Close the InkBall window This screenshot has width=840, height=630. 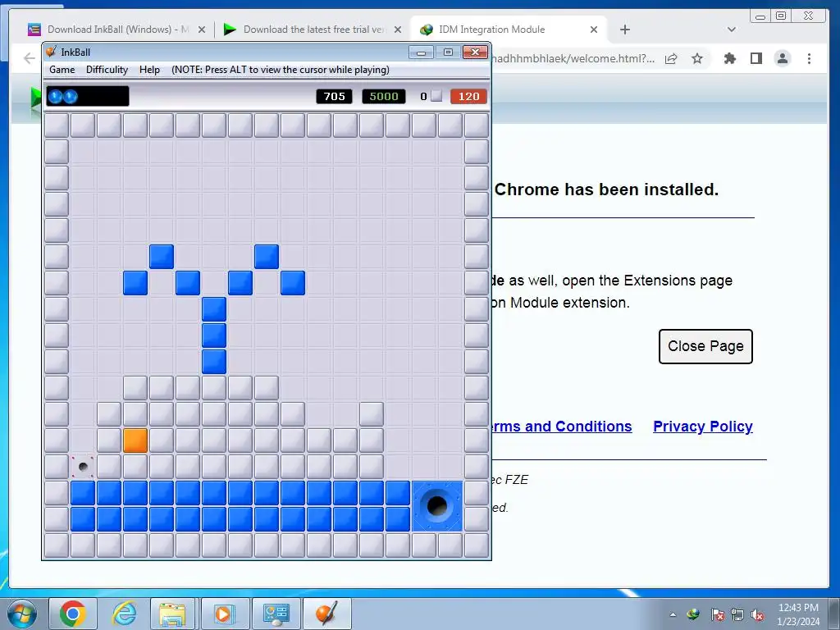tap(475, 52)
